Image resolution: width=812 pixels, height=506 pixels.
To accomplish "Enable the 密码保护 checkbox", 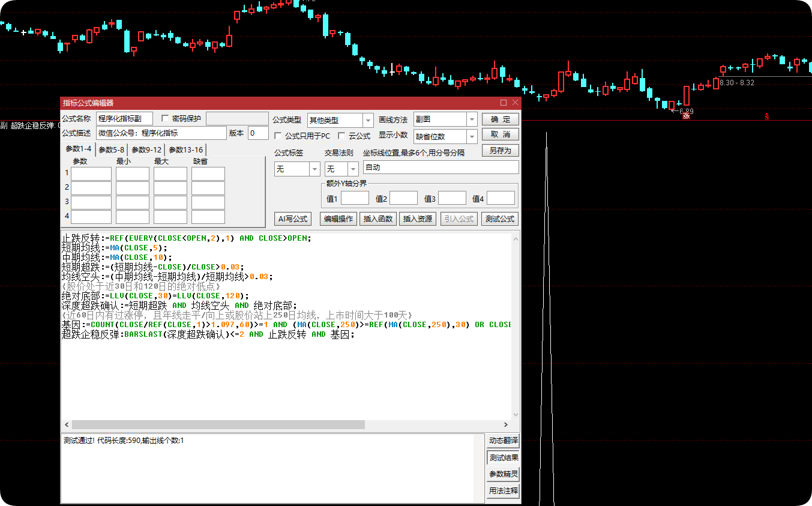I will pos(165,119).
